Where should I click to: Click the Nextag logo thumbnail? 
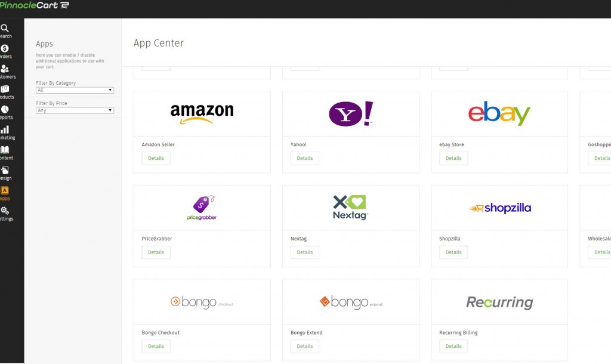[351, 207]
